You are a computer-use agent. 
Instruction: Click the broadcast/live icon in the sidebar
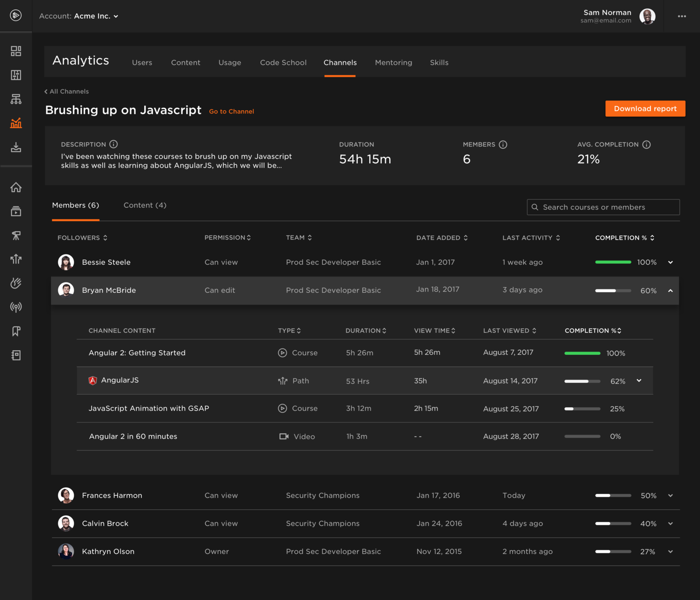(x=16, y=307)
